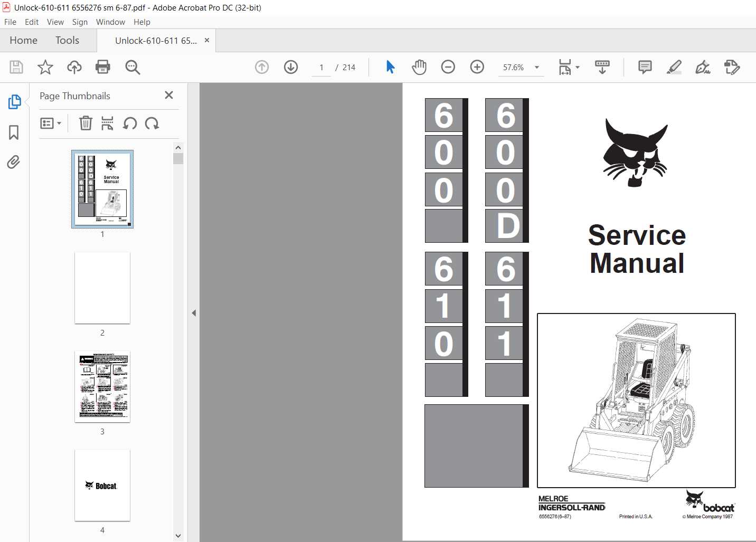Zoom out with the minus icon
The image size is (756, 542).
(448, 67)
